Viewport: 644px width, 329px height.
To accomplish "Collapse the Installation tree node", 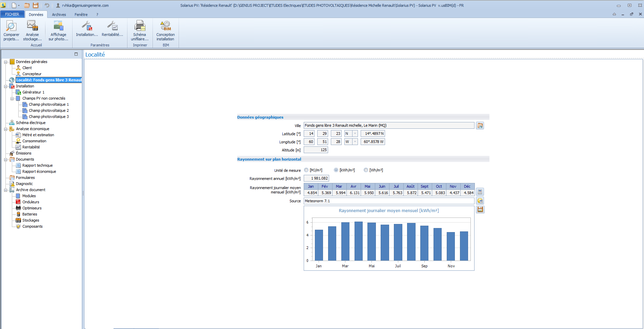I will 6,86.
